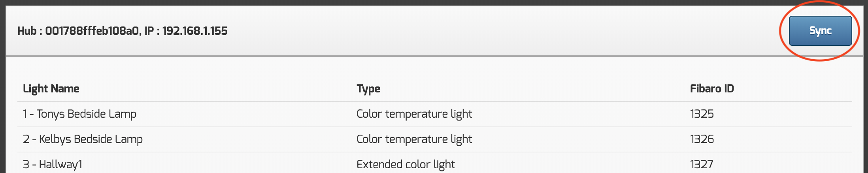Select the Tonys Bedside Lamp name
This screenshot has height=173, width=868.
coord(87,114)
